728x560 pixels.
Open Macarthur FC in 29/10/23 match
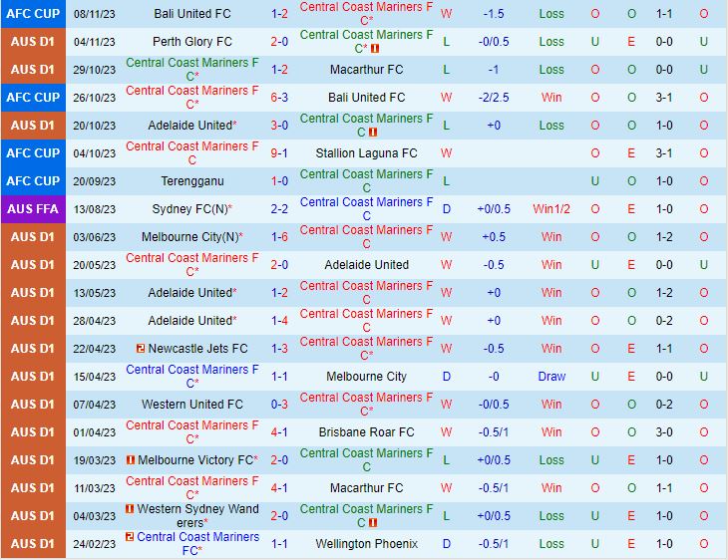tap(366, 70)
